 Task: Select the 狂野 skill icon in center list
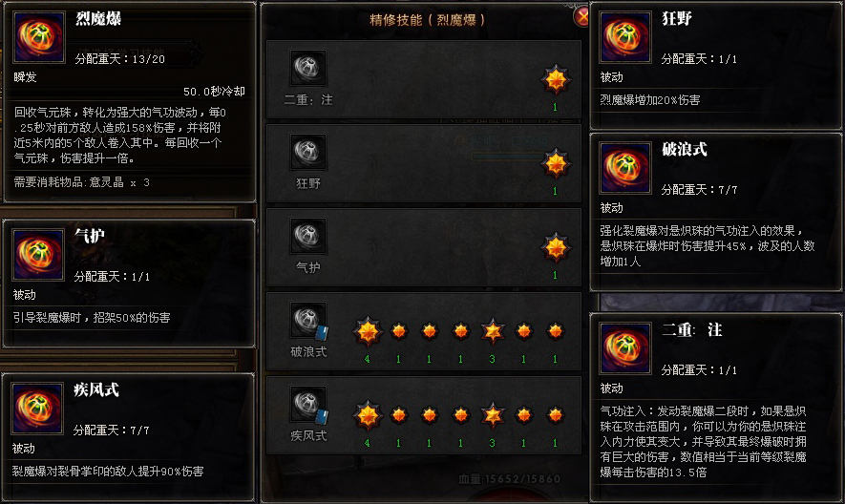tap(308, 152)
